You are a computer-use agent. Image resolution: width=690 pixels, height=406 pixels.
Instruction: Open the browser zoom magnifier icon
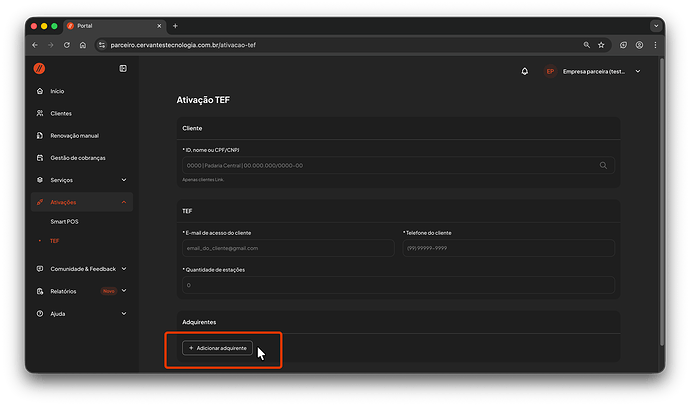(586, 45)
